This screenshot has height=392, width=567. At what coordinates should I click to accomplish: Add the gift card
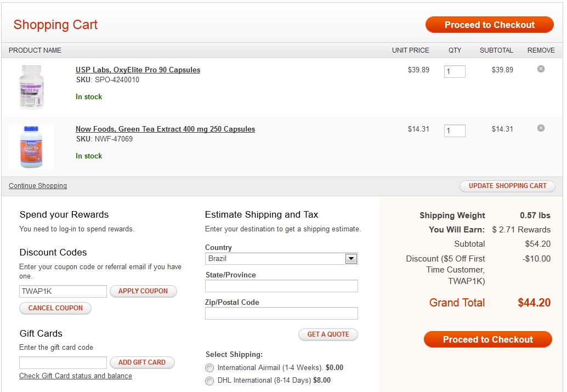click(142, 362)
